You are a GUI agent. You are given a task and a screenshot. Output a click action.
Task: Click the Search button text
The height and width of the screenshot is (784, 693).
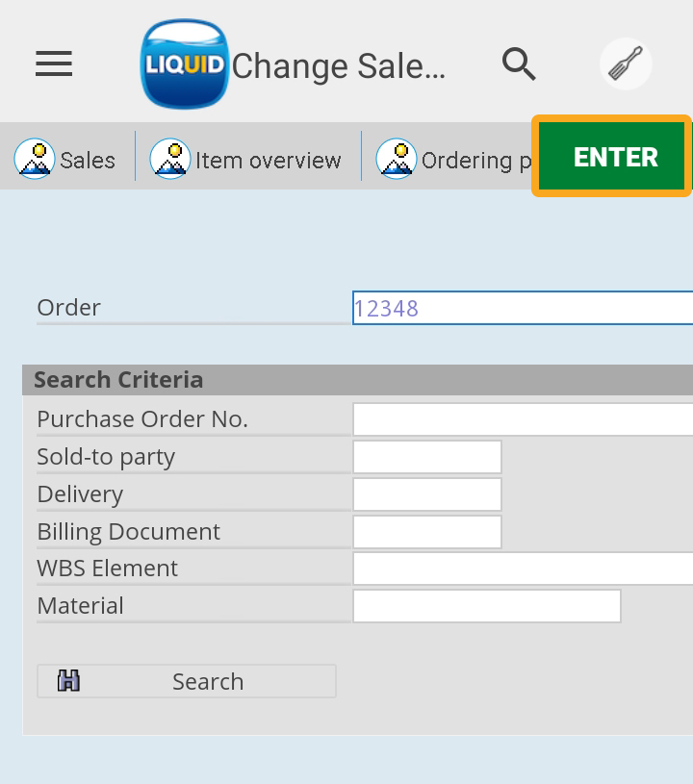click(x=208, y=681)
